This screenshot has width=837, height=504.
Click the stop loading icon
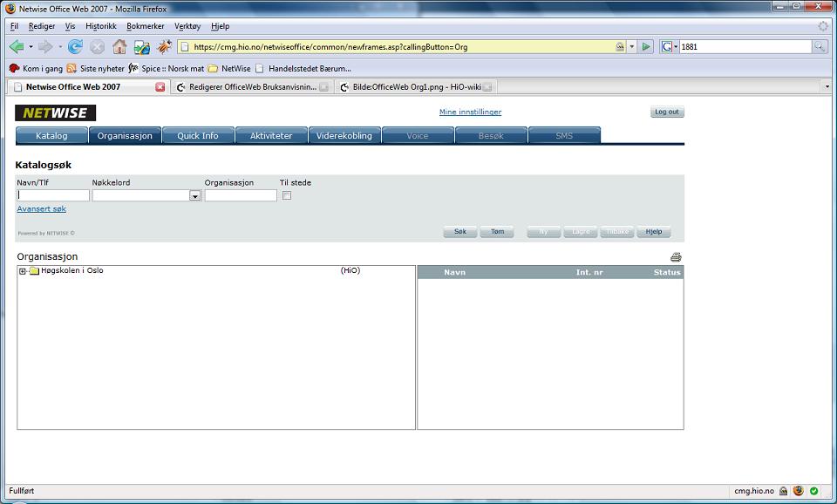(x=97, y=47)
